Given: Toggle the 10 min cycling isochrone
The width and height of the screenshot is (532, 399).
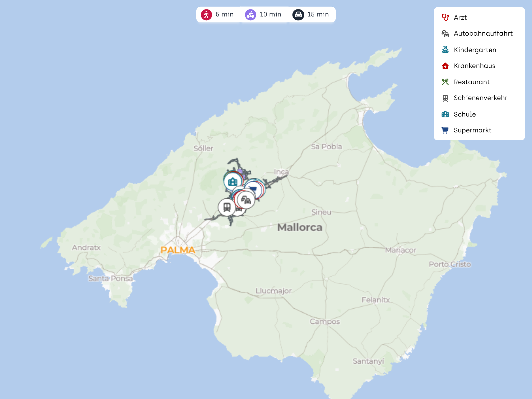Looking at the screenshot, I should pos(263,14).
